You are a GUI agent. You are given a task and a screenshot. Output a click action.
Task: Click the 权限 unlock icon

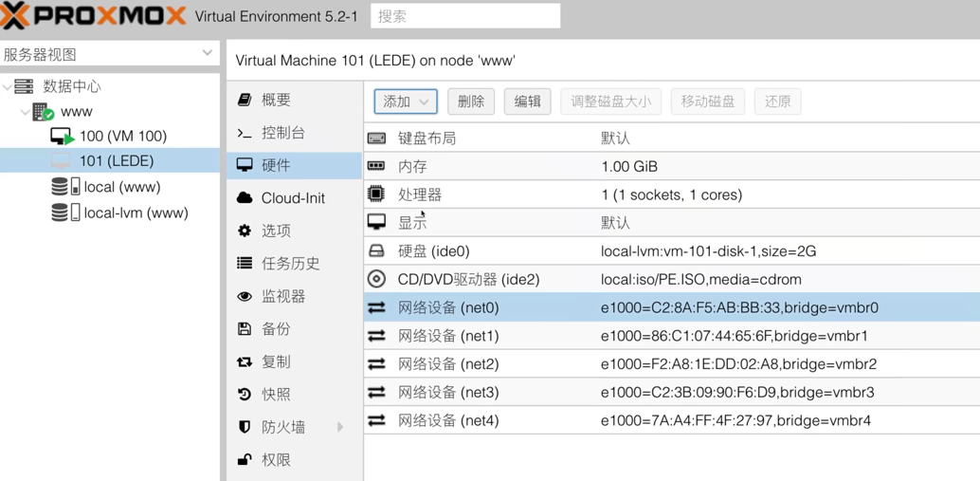245,460
